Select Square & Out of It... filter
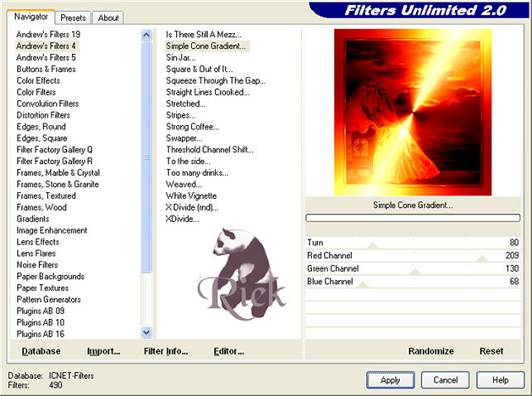 tap(200, 69)
